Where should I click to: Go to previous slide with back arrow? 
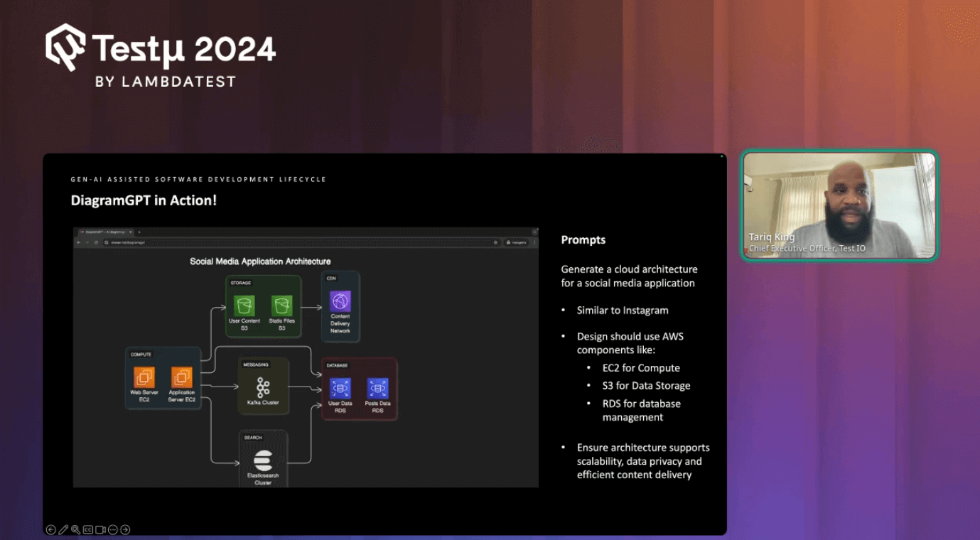[x=50, y=529]
